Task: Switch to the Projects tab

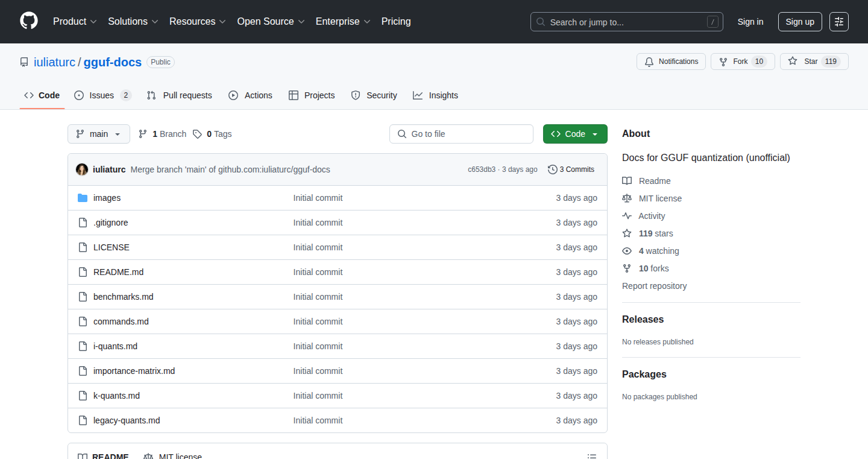Action: point(312,95)
